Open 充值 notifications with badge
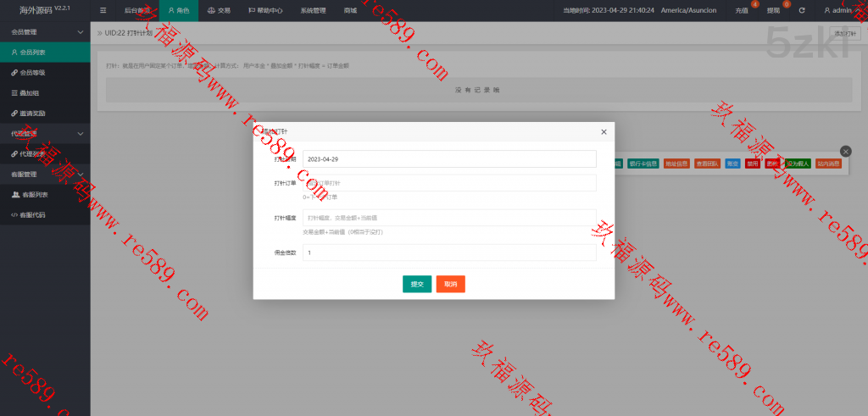Viewport: 868px width, 416px height. click(x=743, y=10)
